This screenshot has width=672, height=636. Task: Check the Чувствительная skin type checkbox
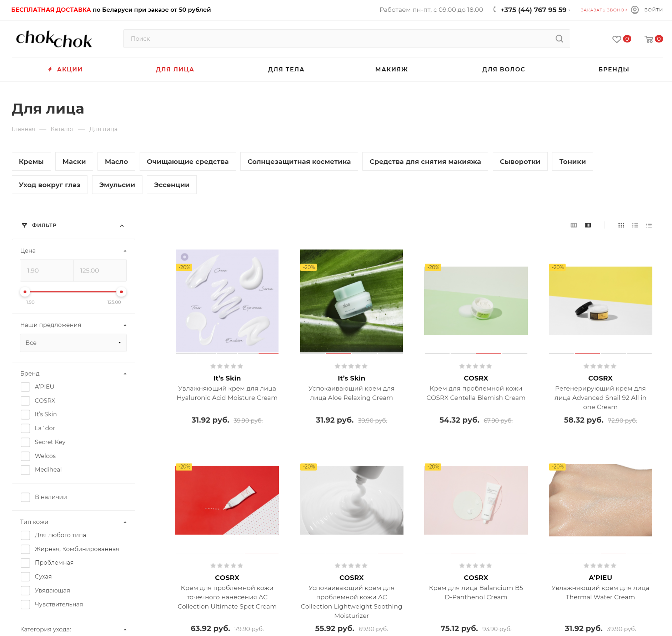(x=25, y=604)
